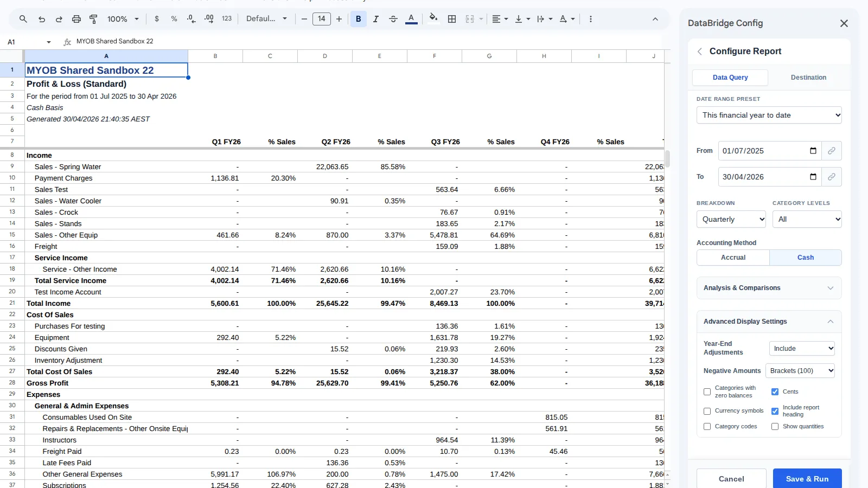The image size is (868, 488).
Task: Select row 21 header
Action: coord(12,303)
